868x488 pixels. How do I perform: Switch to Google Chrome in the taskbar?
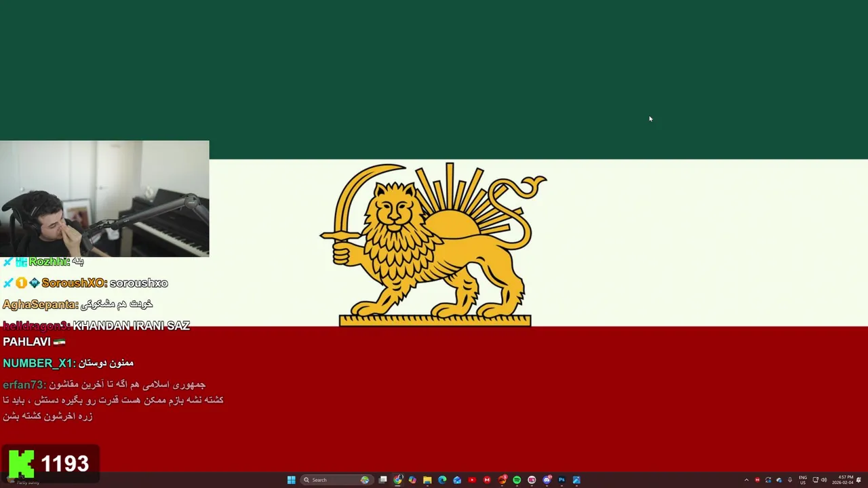coord(398,480)
